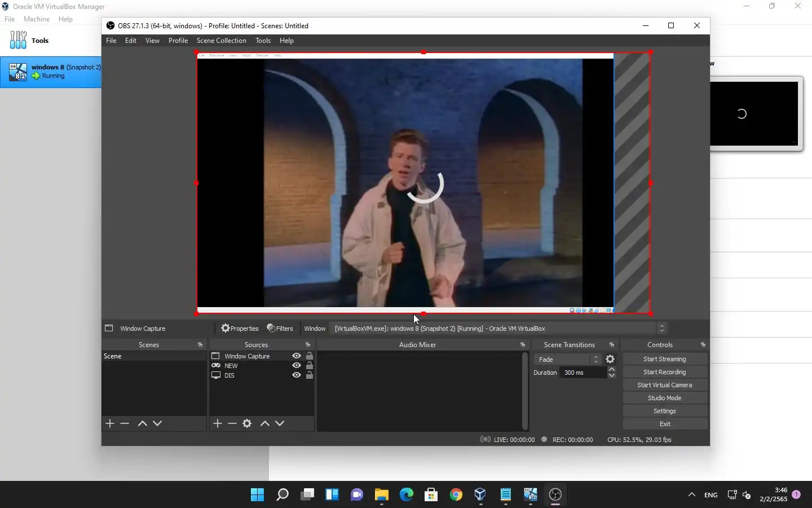Pop out the Scenes dock
Screen dimensions: 812x508
coord(200,345)
